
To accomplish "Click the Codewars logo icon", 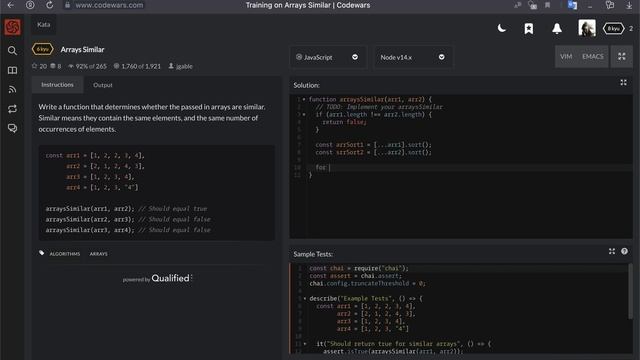I will coord(12,27).
